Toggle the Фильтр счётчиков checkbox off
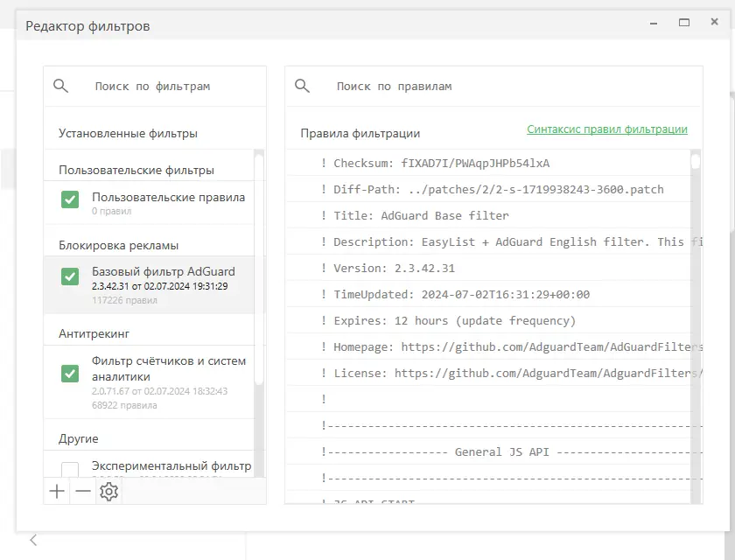735x560 pixels. (70, 374)
